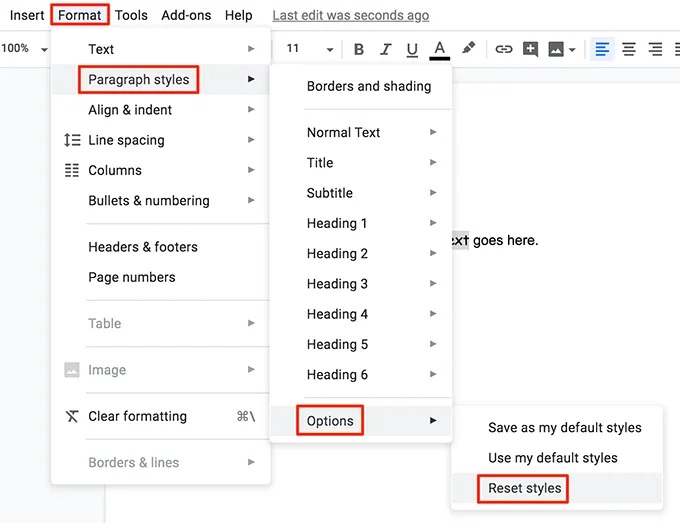Choose Clear formatting in Format menu

coord(137,416)
